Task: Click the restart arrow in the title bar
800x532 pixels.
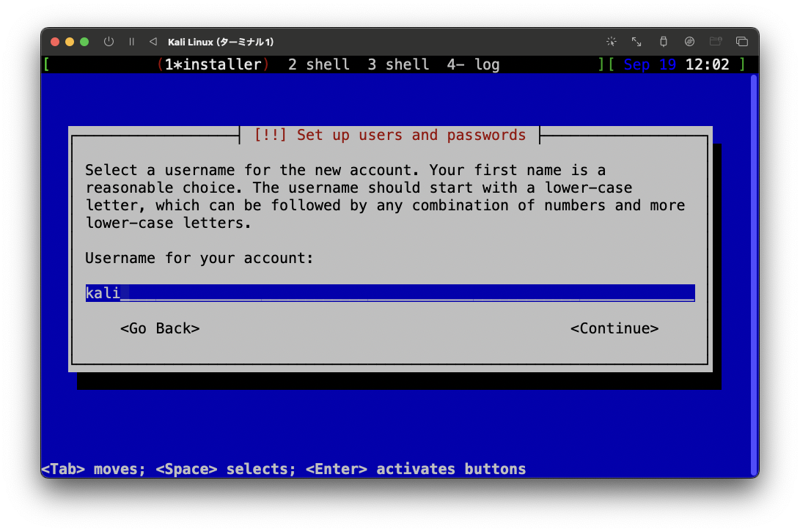Action: coord(153,42)
